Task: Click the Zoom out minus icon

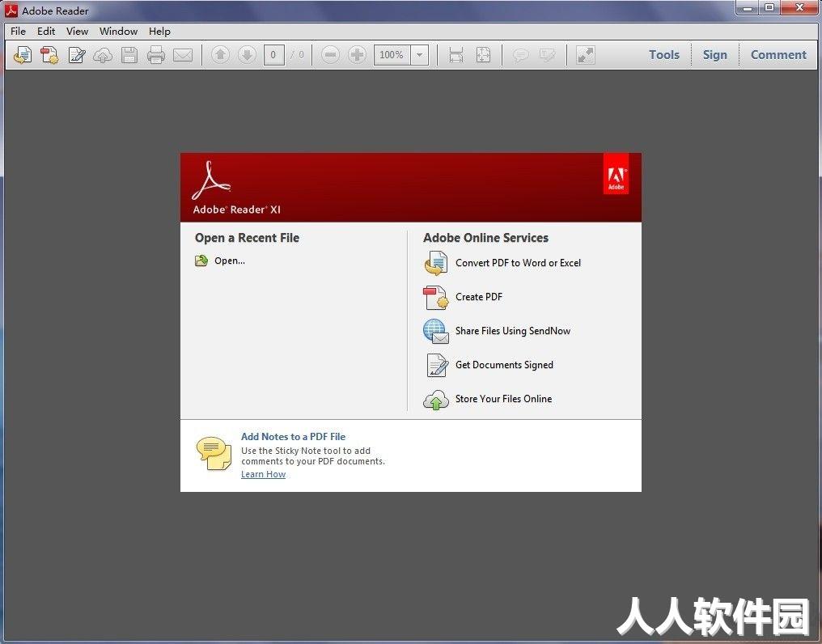Action: tap(330, 54)
